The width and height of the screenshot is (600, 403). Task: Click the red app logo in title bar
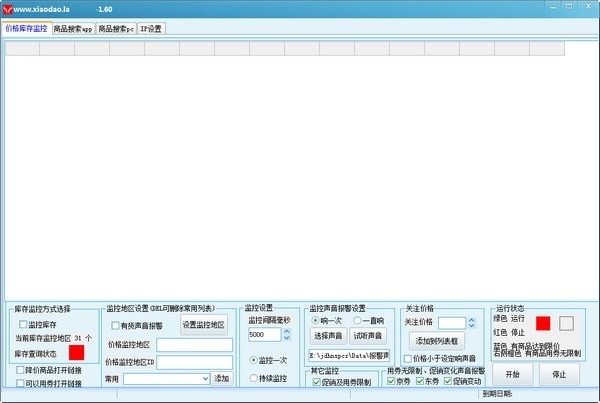[x=7, y=9]
